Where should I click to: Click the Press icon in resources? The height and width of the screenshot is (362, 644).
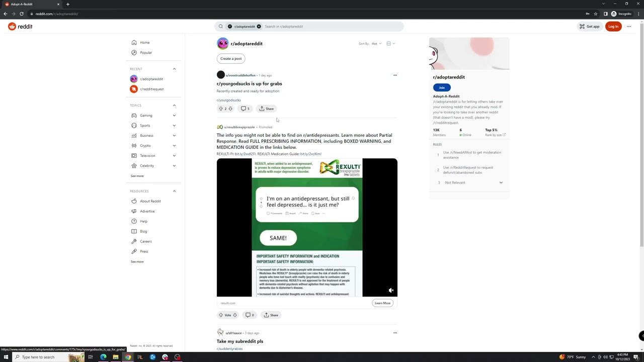pos(134,251)
